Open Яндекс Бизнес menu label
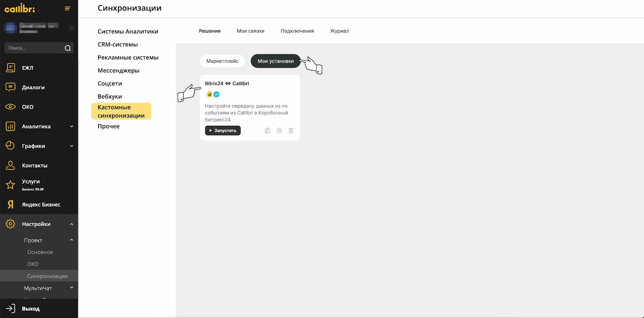 pyautogui.click(x=41, y=205)
